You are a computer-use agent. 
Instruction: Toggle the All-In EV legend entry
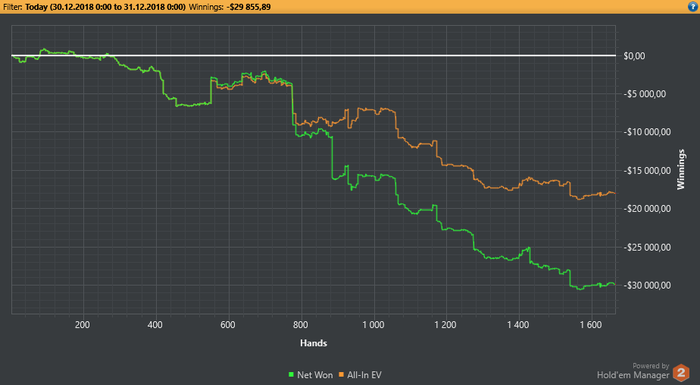click(x=360, y=375)
